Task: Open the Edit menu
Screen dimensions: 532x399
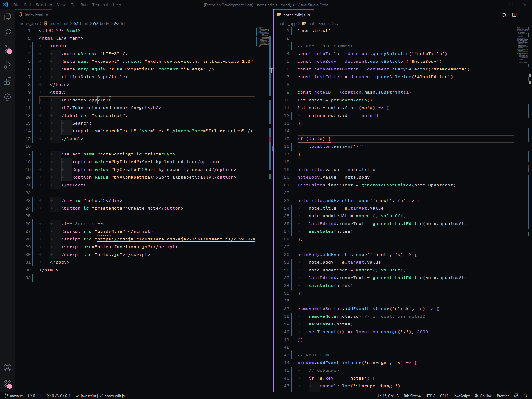Action: coord(28,5)
